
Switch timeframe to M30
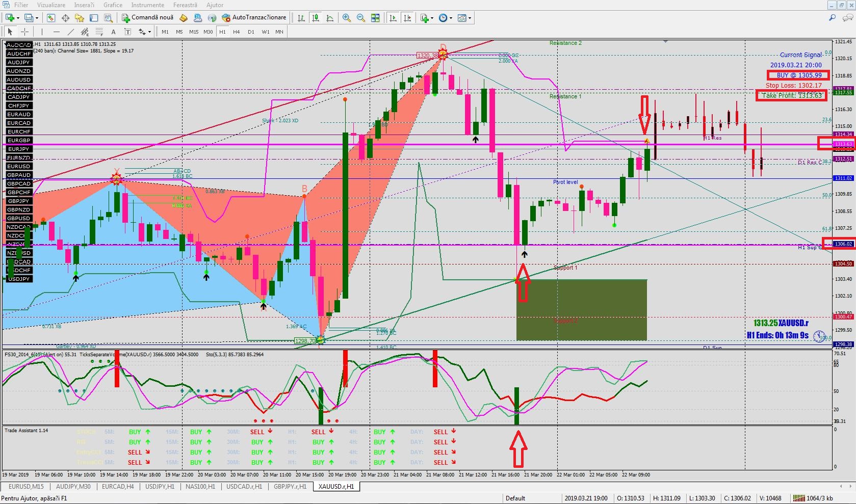tap(208, 32)
